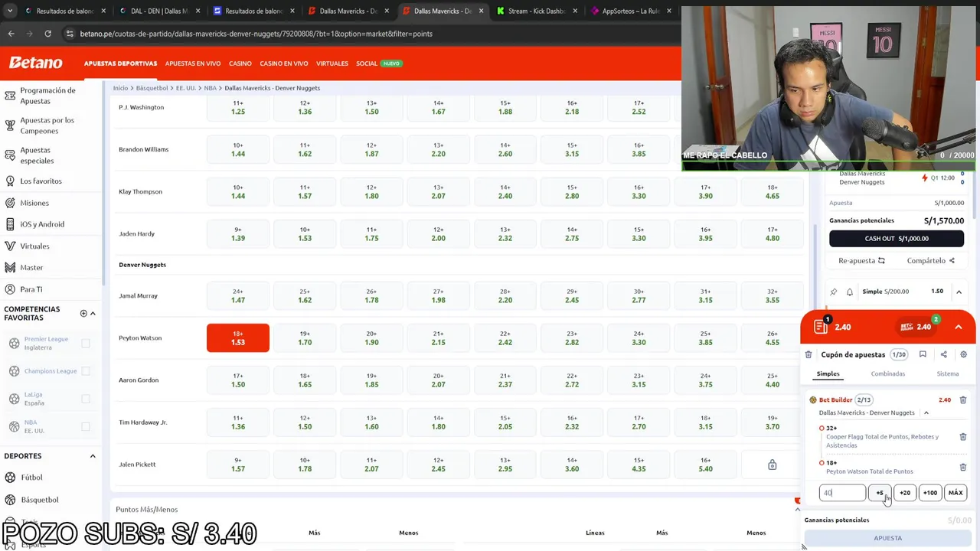Go back with browser arrow
The height and width of the screenshot is (551, 980).
11,34
